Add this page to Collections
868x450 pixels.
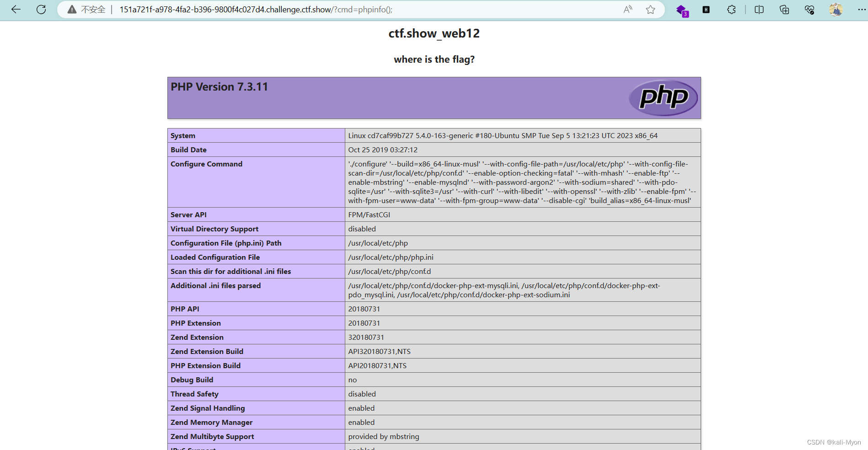point(784,9)
